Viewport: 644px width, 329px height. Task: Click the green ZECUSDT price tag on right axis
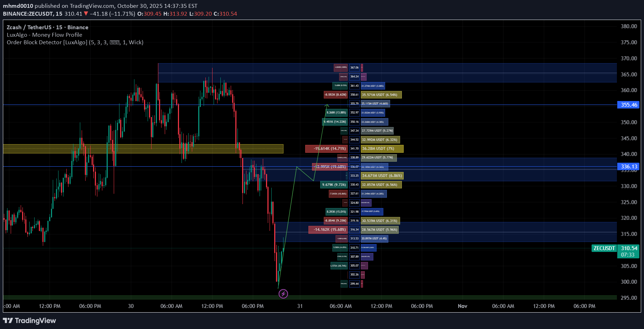pos(603,248)
